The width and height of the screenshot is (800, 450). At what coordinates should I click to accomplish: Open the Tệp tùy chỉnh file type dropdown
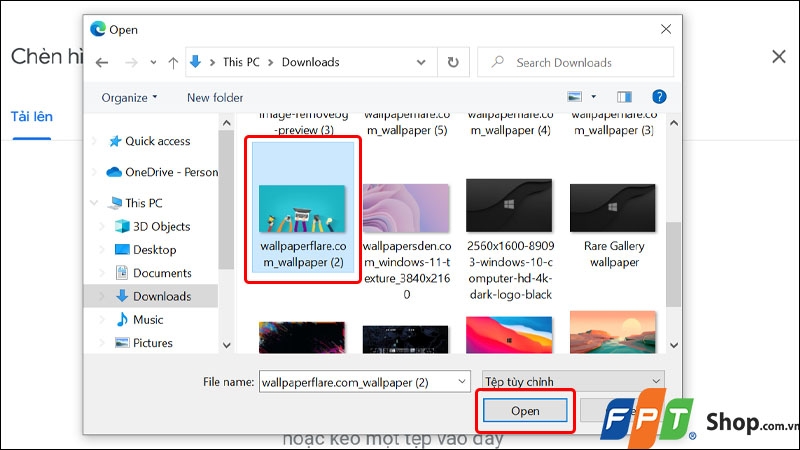tap(573, 382)
